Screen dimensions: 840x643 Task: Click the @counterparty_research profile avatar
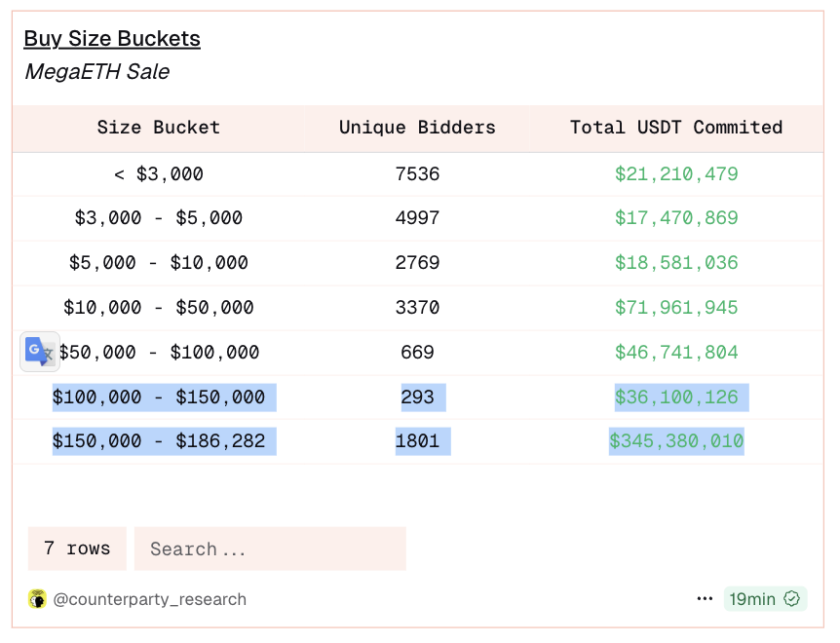tap(36, 599)
